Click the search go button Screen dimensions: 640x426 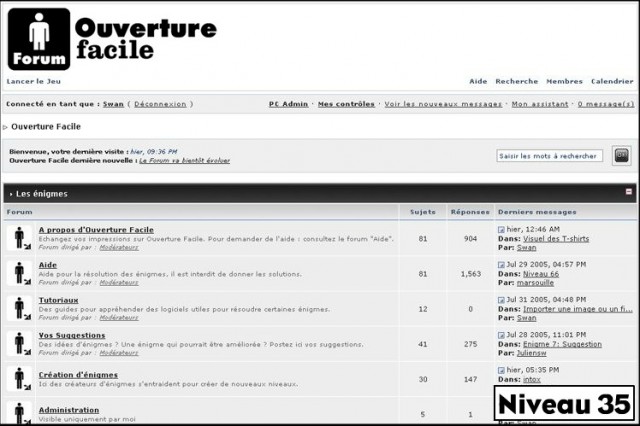[x=621, y=155]
